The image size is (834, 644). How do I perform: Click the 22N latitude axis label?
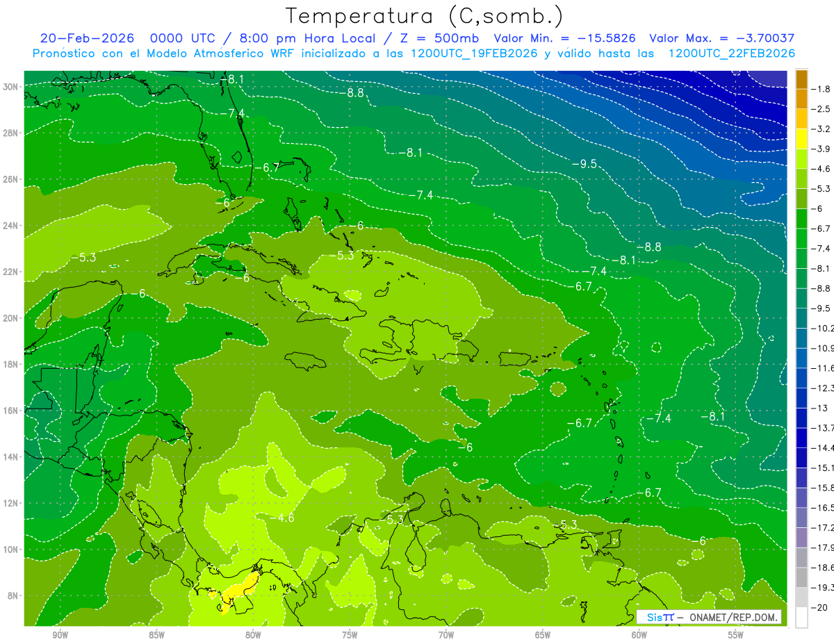[x=10, y=272]
